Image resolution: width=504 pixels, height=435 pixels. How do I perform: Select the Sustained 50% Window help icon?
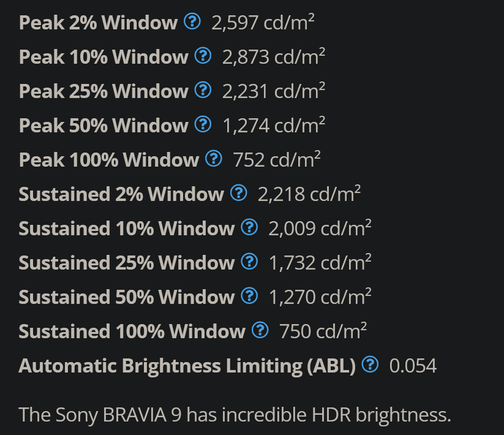249,295
